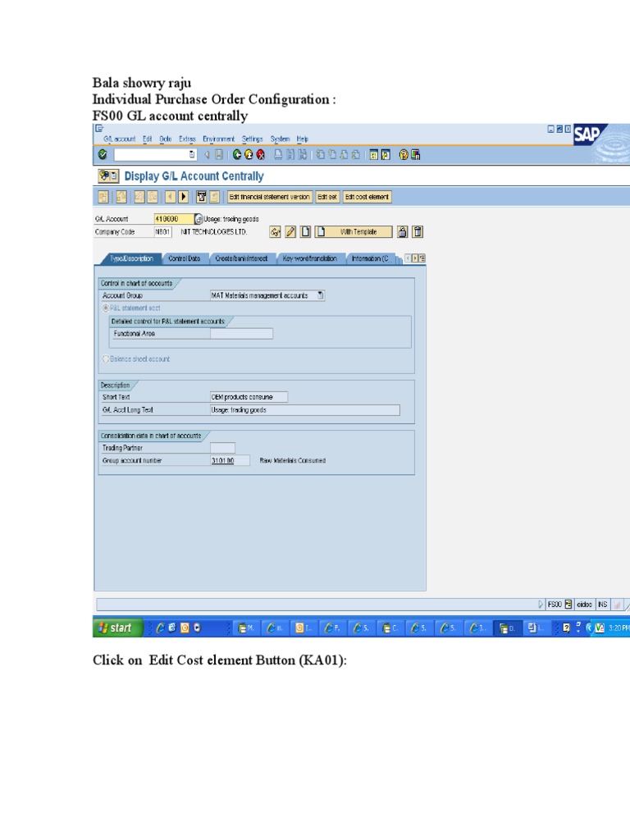
Task: Click the Next G/L account black arrow icon
Action: pyautogui.click(x=183, y=197)
